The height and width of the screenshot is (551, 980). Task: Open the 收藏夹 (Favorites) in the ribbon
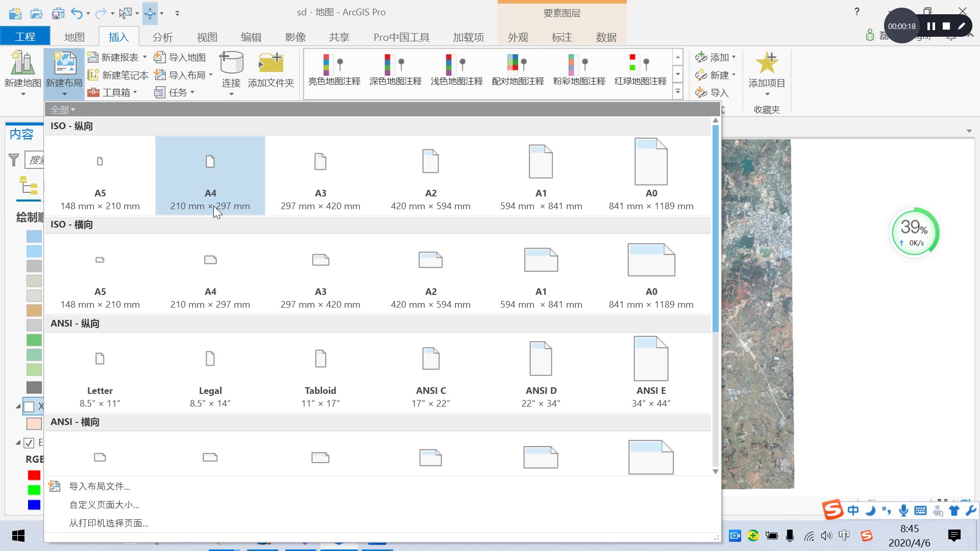click(767, 110)
